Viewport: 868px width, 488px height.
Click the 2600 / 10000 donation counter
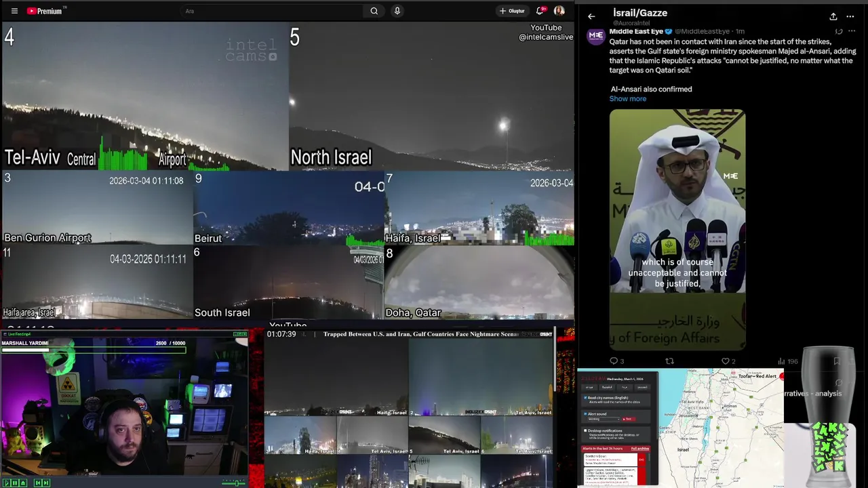point(170,343)
